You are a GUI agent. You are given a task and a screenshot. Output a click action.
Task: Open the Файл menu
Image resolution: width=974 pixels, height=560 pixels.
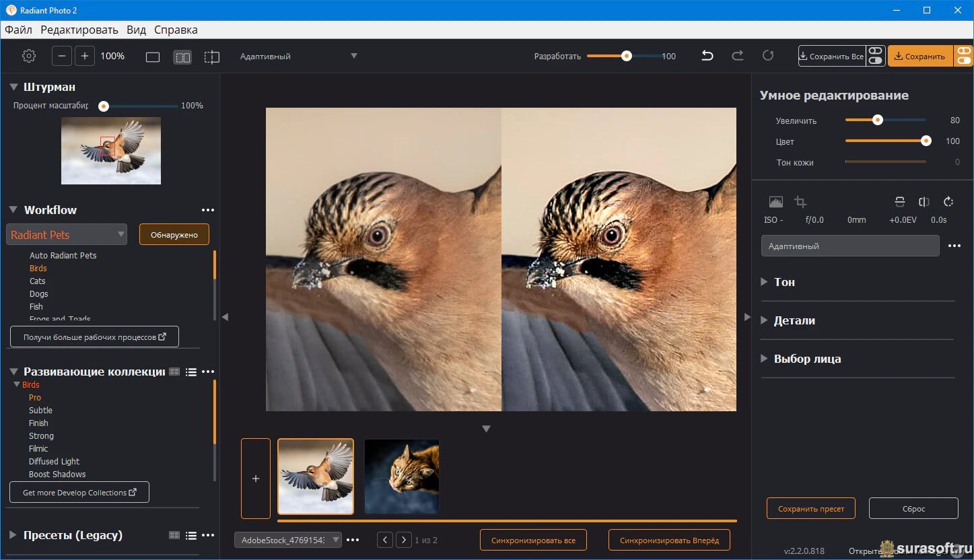18,30
